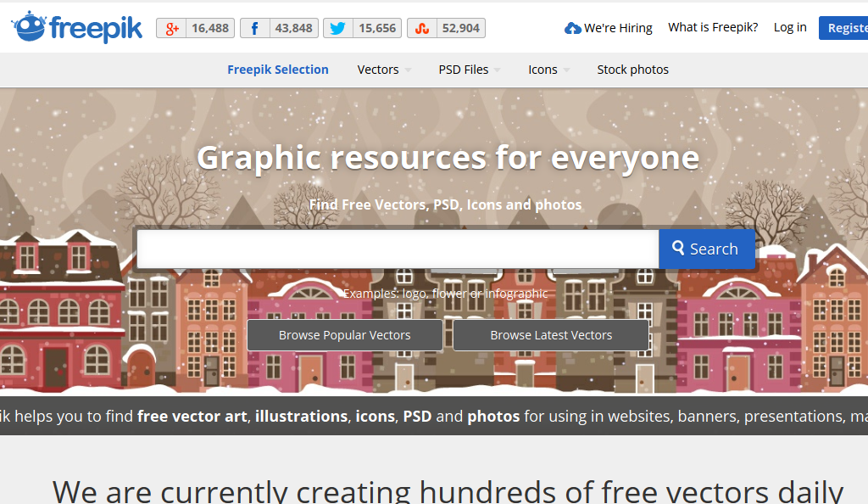868x504 pixels.
Task: Click the magnifying glass in Search button
Action: 678,249
